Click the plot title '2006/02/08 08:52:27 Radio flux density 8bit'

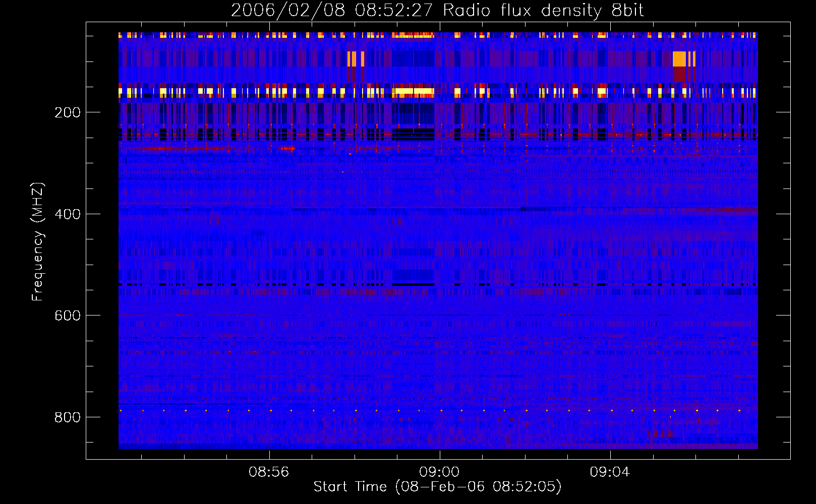[437, 11]
